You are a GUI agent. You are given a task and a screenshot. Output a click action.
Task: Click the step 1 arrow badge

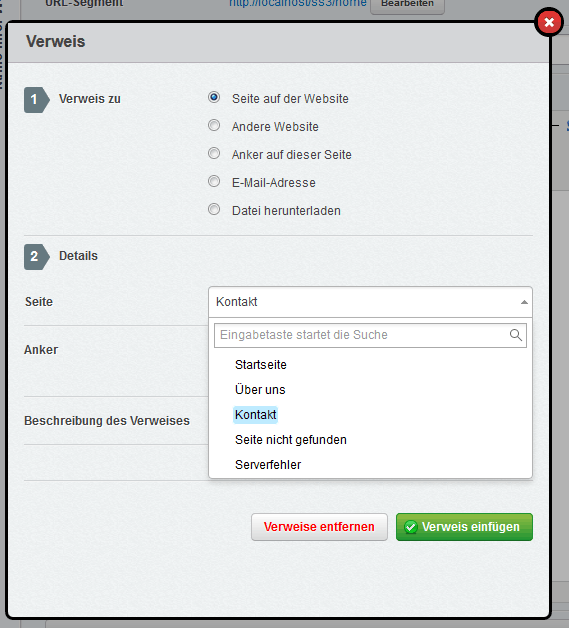[36, 100]
